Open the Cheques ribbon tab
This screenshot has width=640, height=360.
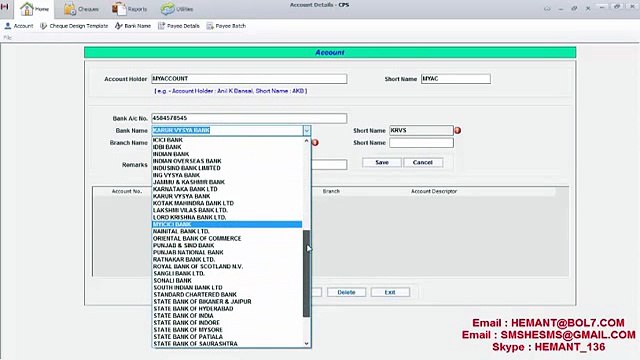(82, 9)
